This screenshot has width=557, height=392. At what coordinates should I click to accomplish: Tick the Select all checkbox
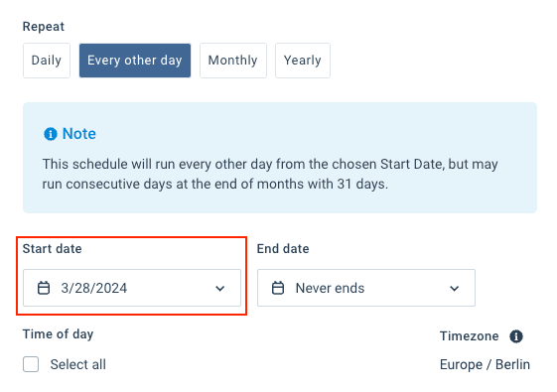point(31,364)
